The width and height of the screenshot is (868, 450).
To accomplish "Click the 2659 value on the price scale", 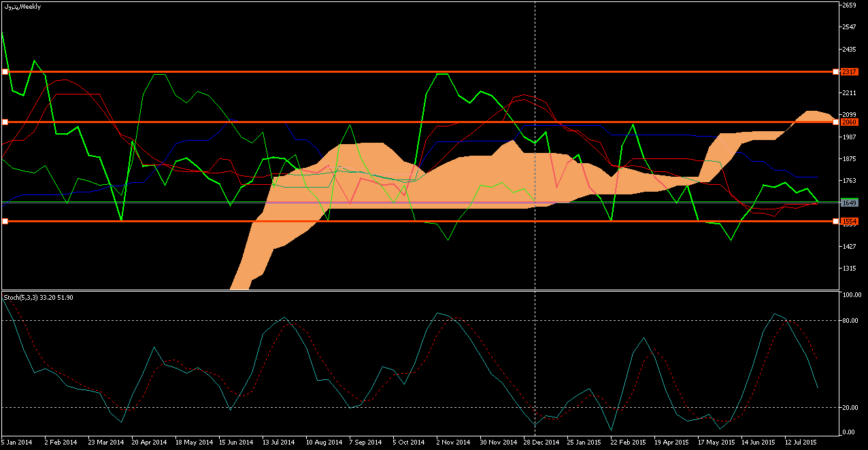I will [848, 5].
